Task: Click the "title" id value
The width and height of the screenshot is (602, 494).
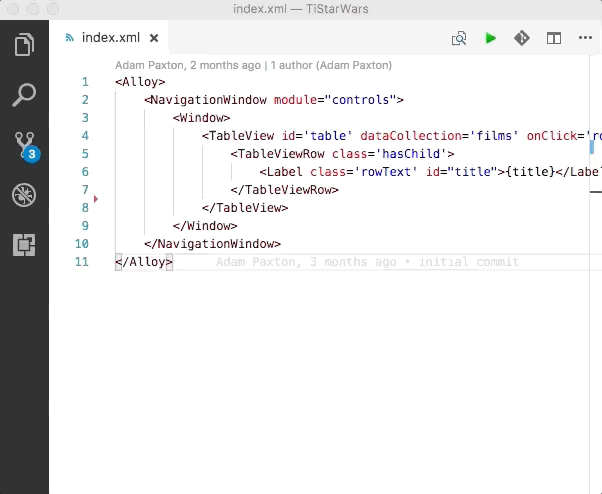Action: point(473,172)
